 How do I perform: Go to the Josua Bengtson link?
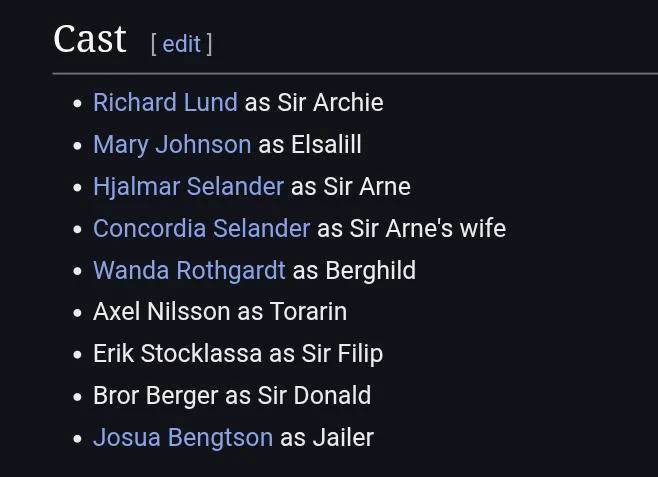pos(183,438)
